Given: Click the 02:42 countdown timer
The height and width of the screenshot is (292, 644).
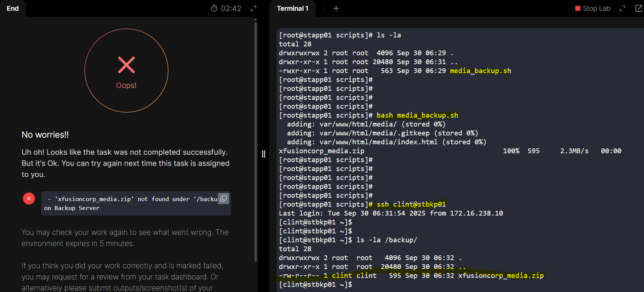Looking at the screenshot, I should click(x=231, y=8).
